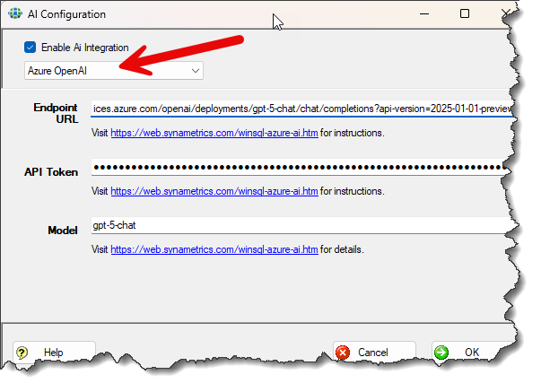Click the WinSQL app icon in title bar
Viewport: 541px width, 392px height.
[x=15, y=14]
